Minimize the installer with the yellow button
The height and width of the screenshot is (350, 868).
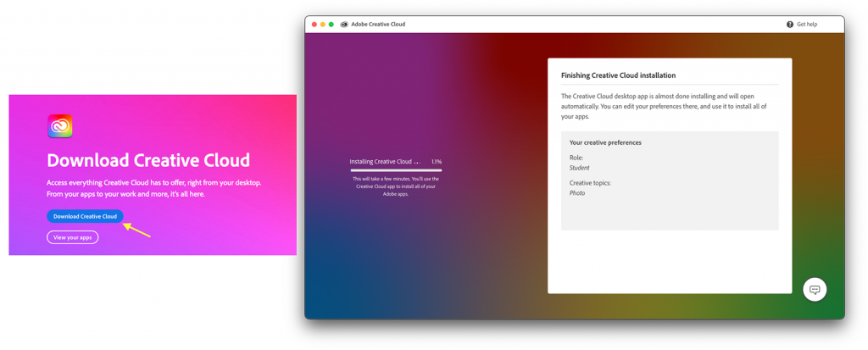click(x=323, y=25)
